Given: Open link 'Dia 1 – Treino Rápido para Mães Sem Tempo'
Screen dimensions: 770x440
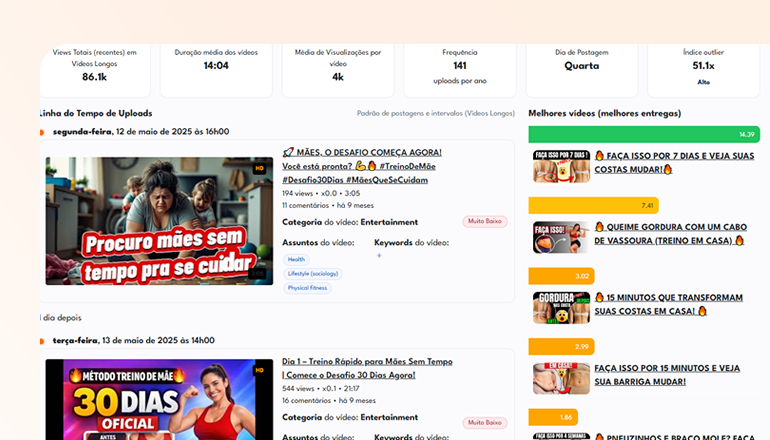Looking at the screenshot, I should (x=367, y=368).
